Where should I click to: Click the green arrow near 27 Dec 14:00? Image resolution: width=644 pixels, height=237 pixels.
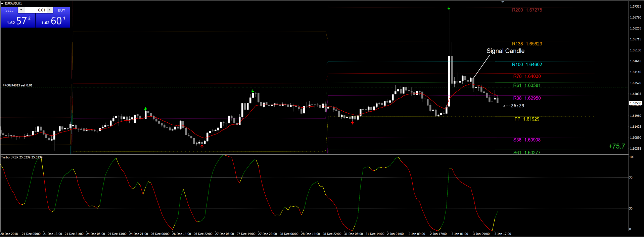coord(253,91)
